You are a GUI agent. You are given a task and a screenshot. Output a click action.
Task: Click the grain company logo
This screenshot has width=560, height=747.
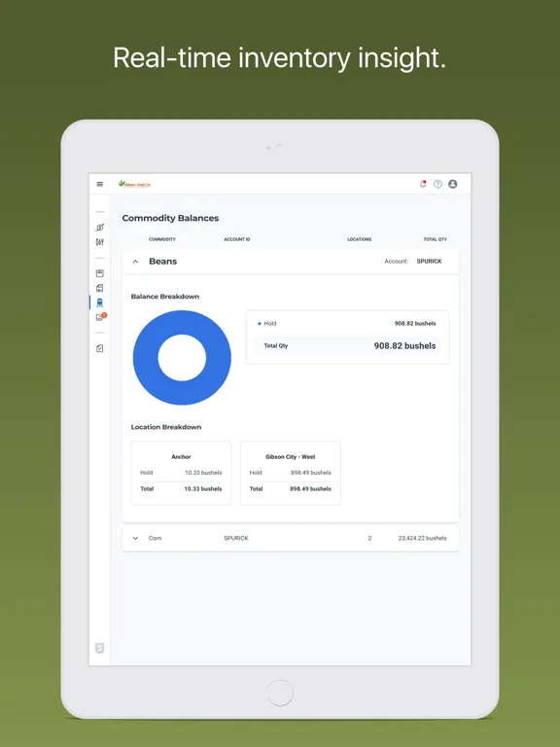pos(135,184)
